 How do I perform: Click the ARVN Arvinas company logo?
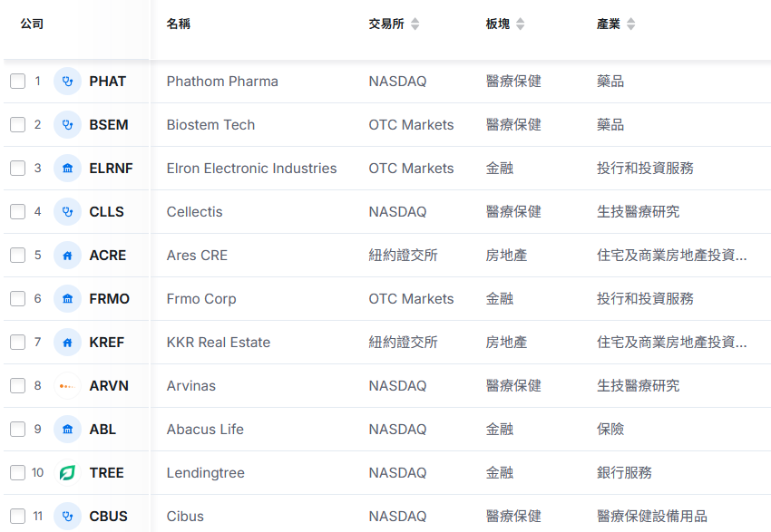(x=67, y=385)
